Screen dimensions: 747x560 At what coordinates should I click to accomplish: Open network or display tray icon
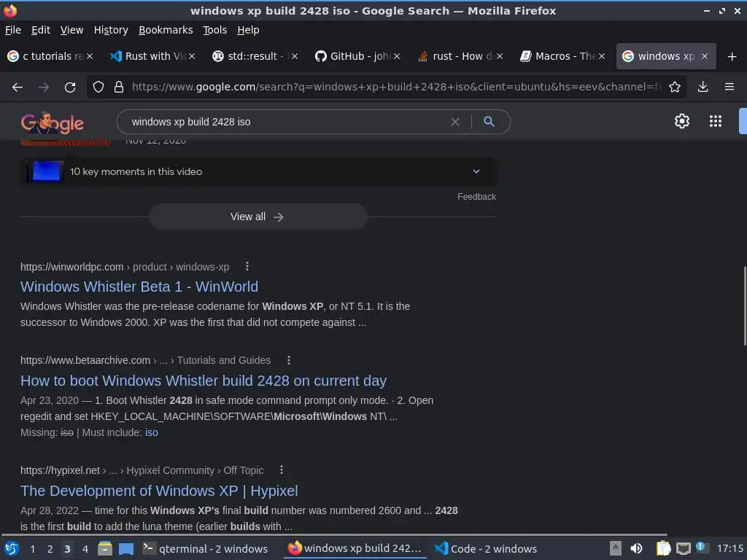click(683, 549)
